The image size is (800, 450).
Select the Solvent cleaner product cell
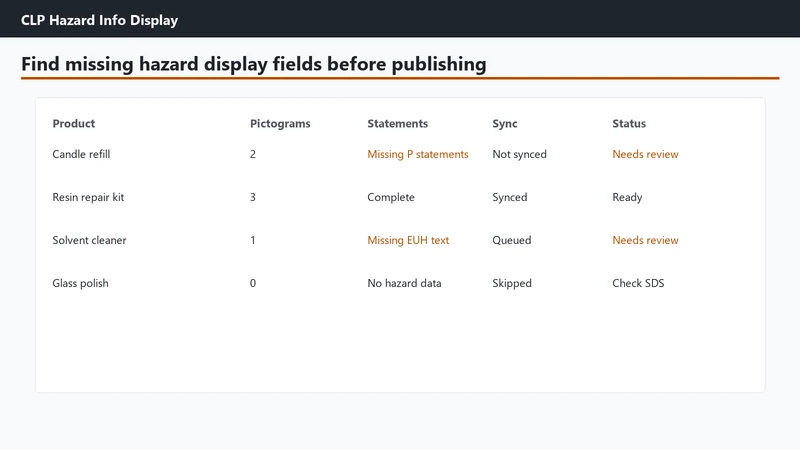pyautogui.click(x=89, y=240)
